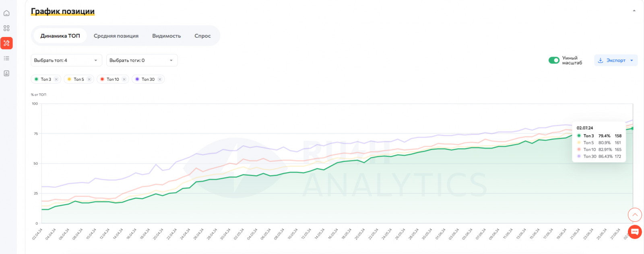This screenshot has height=254, width=644.
Task: Expand the Выбрать теги: 0 dropdown
Action: pos(142,60)
